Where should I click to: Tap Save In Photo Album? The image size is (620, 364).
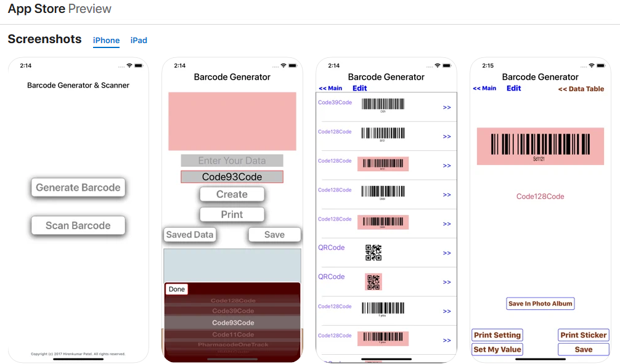(540, 304)
